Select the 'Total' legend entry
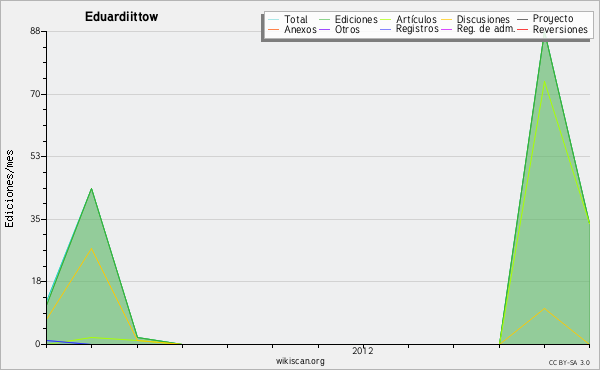The height and width of the screenshot is (370, 600). 296,19
